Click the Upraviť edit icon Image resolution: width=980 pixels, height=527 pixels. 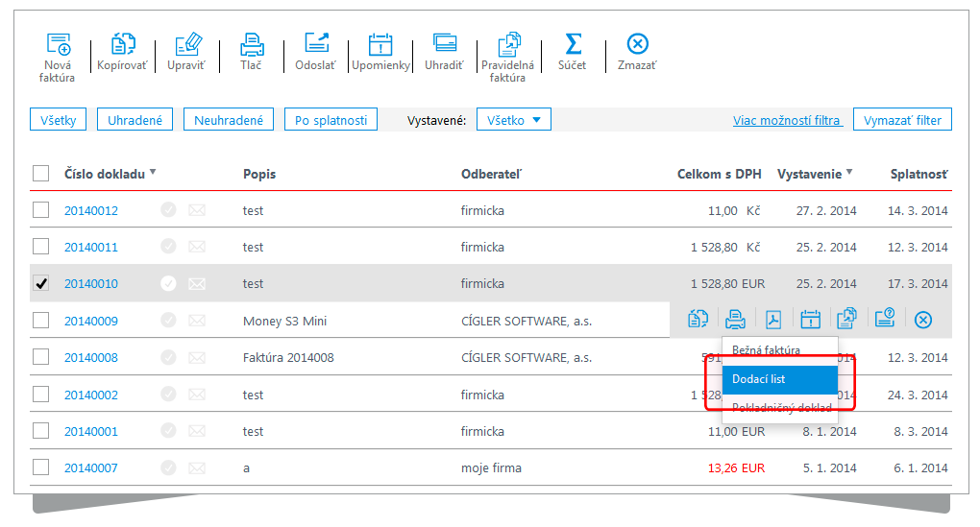[x=188, y=44]
